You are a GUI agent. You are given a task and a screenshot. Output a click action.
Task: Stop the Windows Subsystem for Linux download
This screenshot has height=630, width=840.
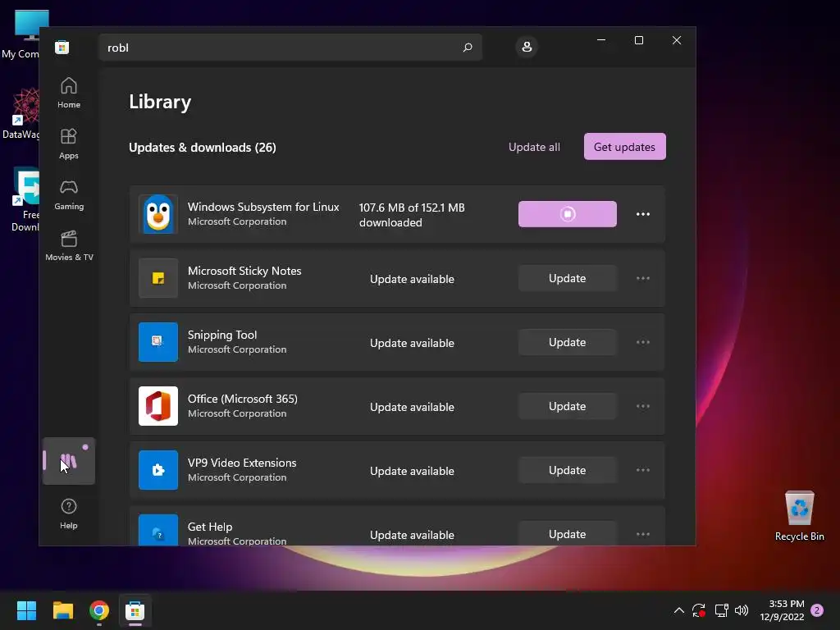568,214
